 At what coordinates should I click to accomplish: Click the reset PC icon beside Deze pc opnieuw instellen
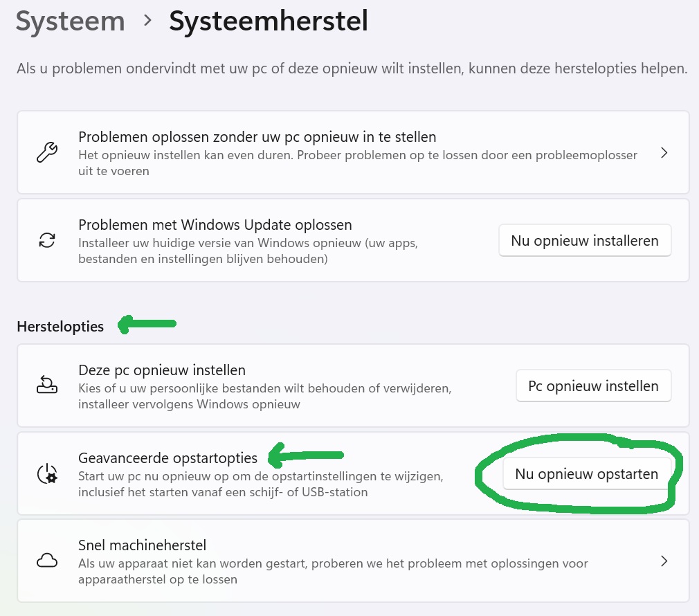47,386
